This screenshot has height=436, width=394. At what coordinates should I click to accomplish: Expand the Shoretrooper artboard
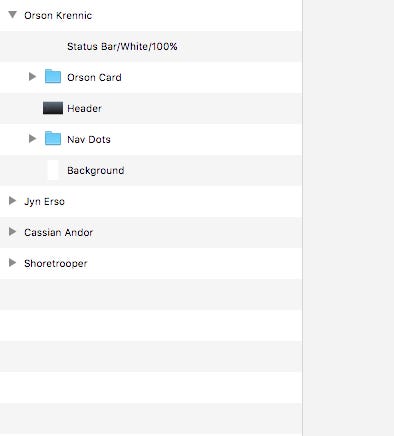[12, 263]
